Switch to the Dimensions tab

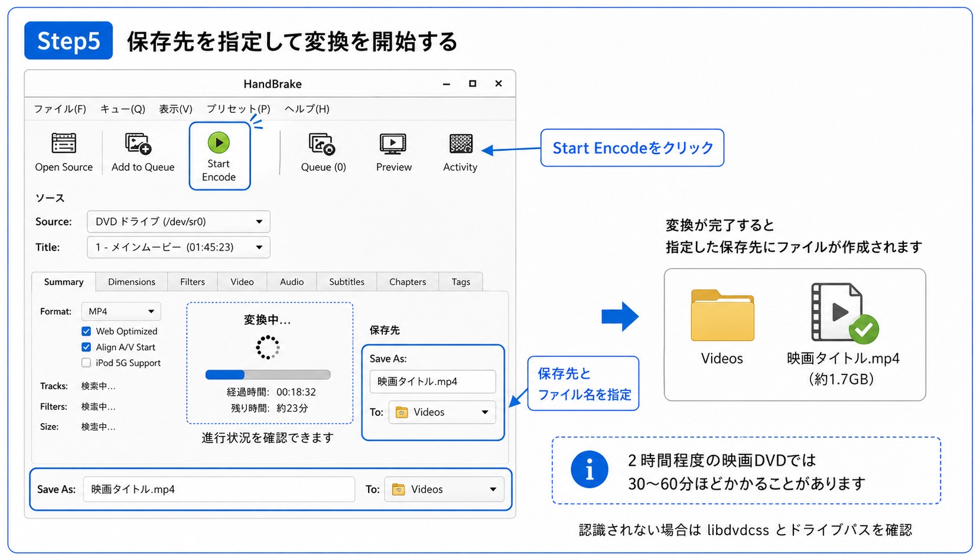132,282
